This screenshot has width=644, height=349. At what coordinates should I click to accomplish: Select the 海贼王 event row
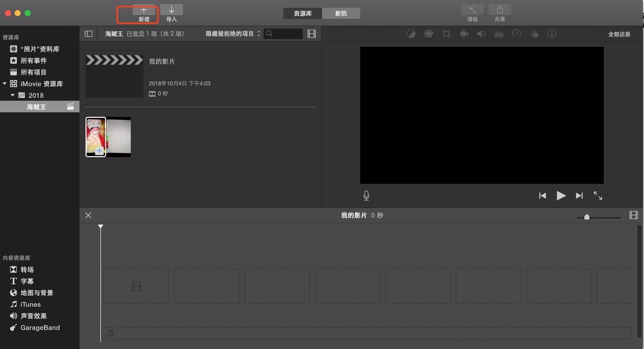[40, 107]
